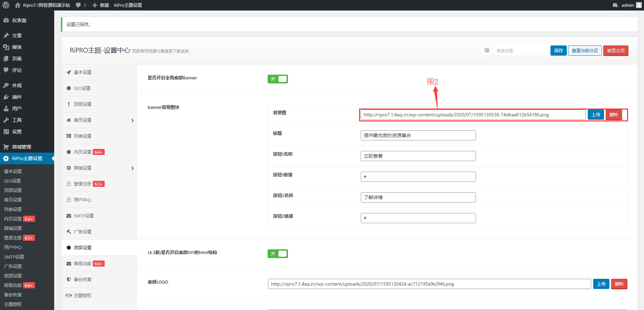Click the WordPress logo in the admin bar
The width and height of the screenshot is (644, 310).
click(5, 5)
